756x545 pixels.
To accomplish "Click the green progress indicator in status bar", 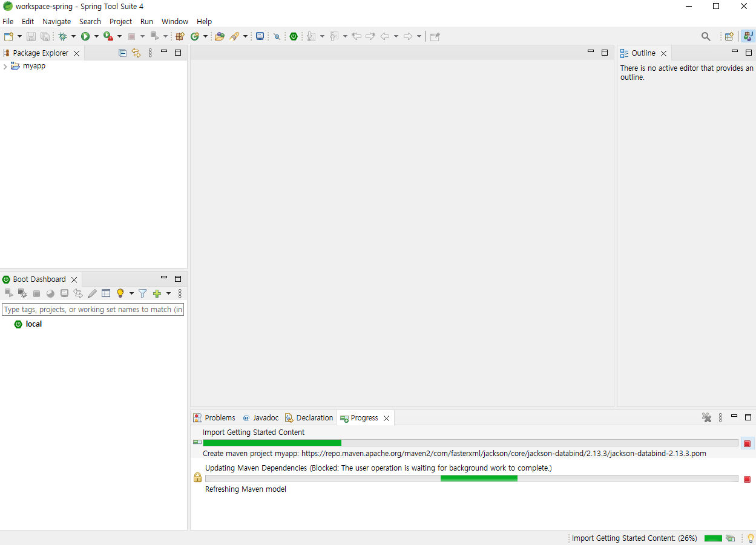I will (x=713, y=538).
